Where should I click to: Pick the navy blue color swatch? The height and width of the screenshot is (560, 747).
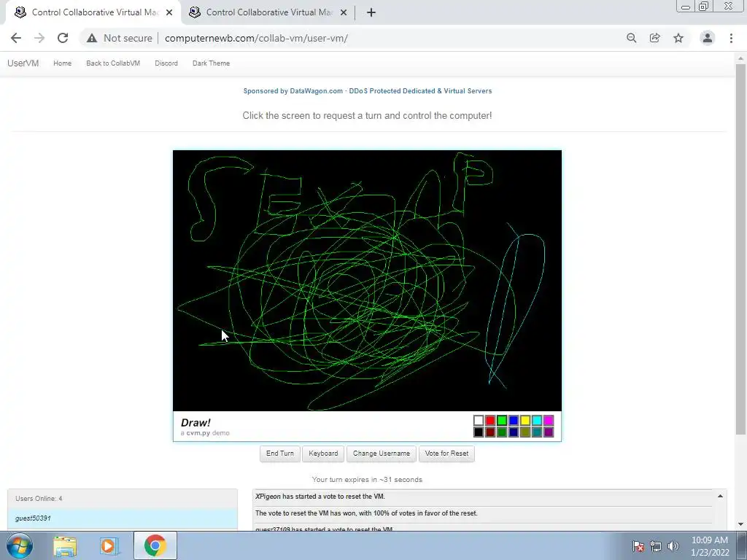[514, 432]
